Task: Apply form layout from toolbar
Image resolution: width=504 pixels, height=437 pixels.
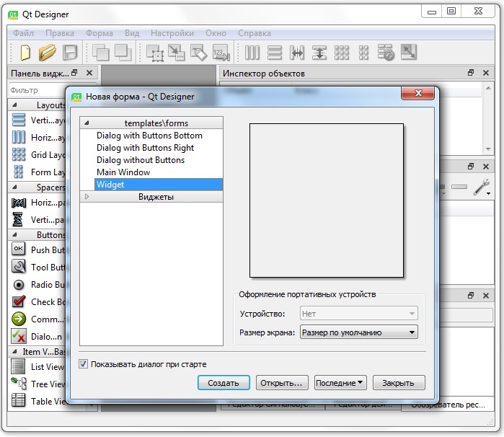Action: click(363, 53)
